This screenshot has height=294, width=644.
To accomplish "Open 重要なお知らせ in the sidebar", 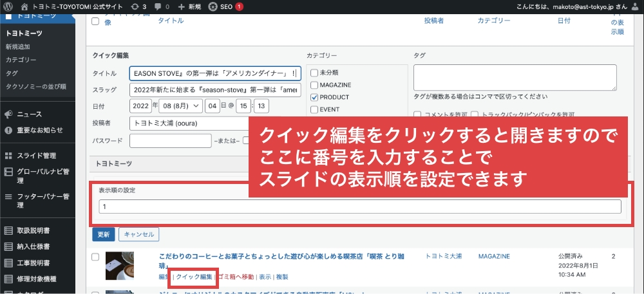I will (40, 131).
